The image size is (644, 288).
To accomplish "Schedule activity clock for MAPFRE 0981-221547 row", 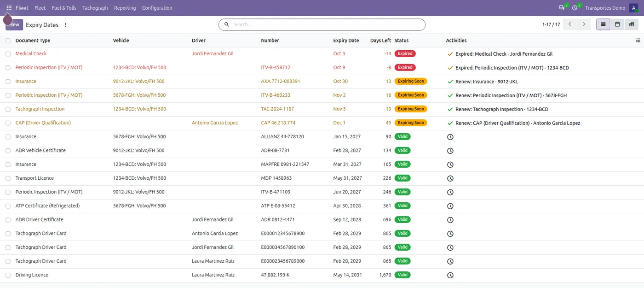I will tap(450, 165).
